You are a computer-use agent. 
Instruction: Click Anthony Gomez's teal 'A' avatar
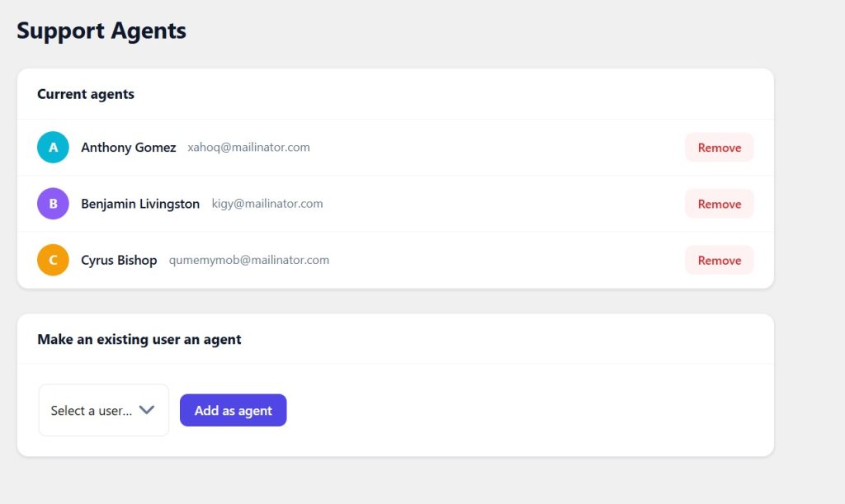(53, 147)
